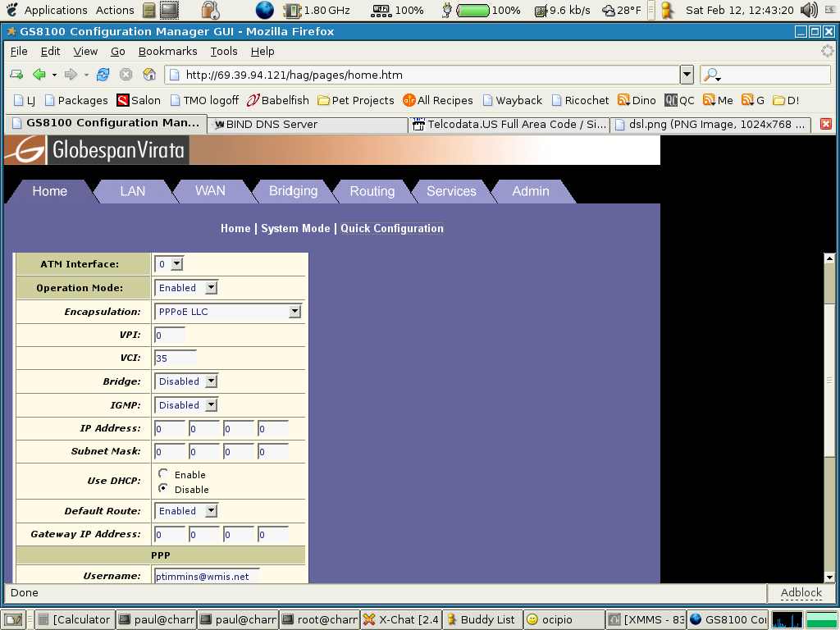Viewport: 840px width, 630px height.
Task: Open X-Chat from the taskbar
Action: point(401,619)
